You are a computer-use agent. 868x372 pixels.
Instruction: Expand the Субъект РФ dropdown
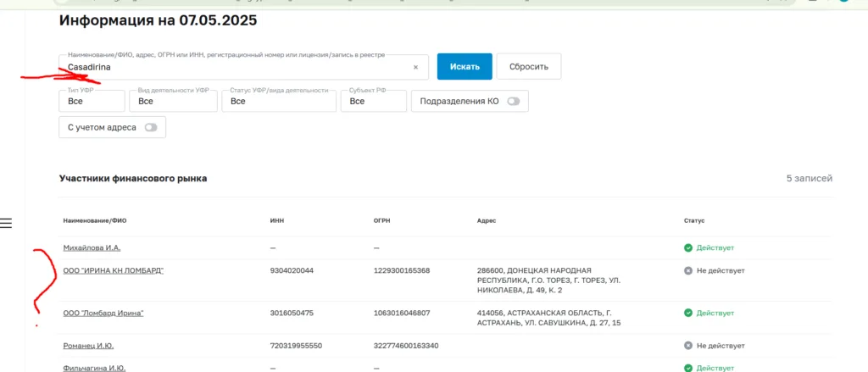373,101
